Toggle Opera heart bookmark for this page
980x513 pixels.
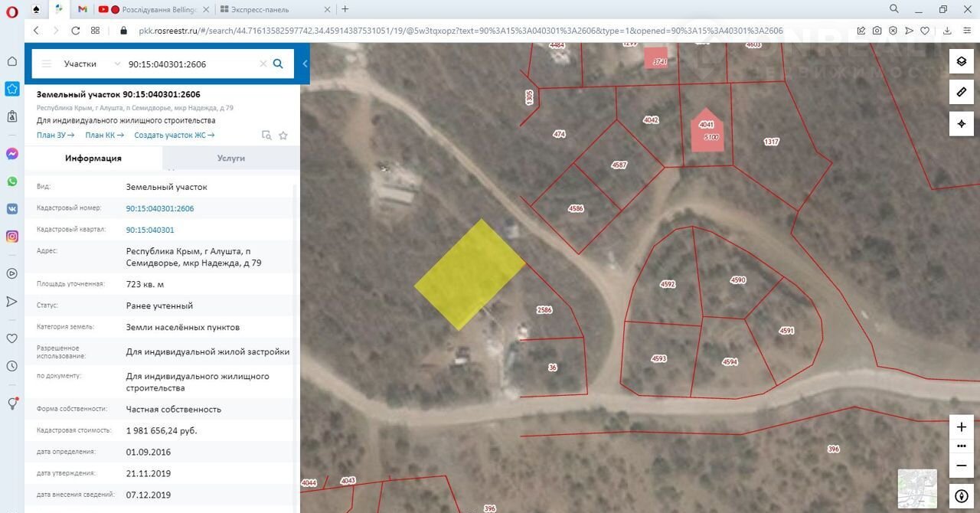925,31
